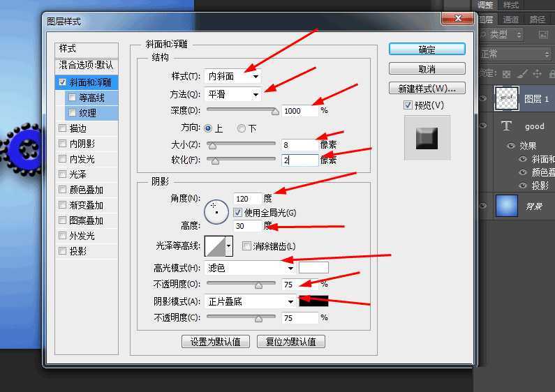
Task: Click the 光泽等高线 gloss contour thumbnail
Action: (x=219, y=246)
